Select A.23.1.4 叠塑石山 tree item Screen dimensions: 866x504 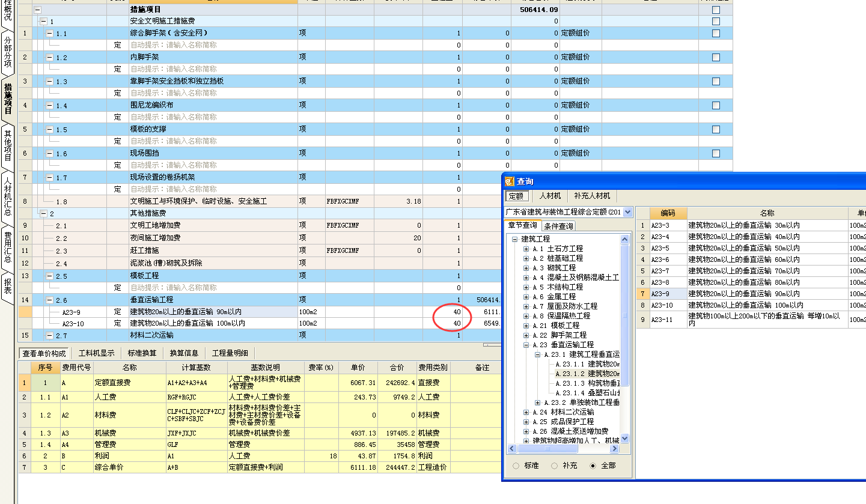pyautogui.click(x=587, y=393)
